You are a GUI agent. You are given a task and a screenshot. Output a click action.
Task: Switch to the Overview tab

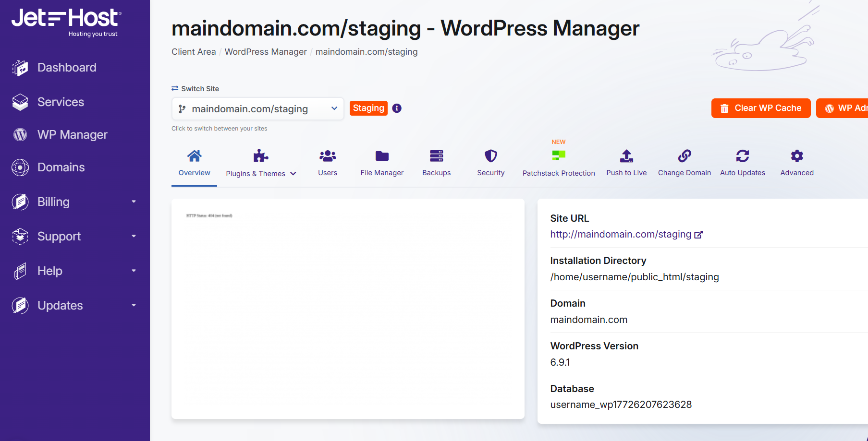point(194,163)
